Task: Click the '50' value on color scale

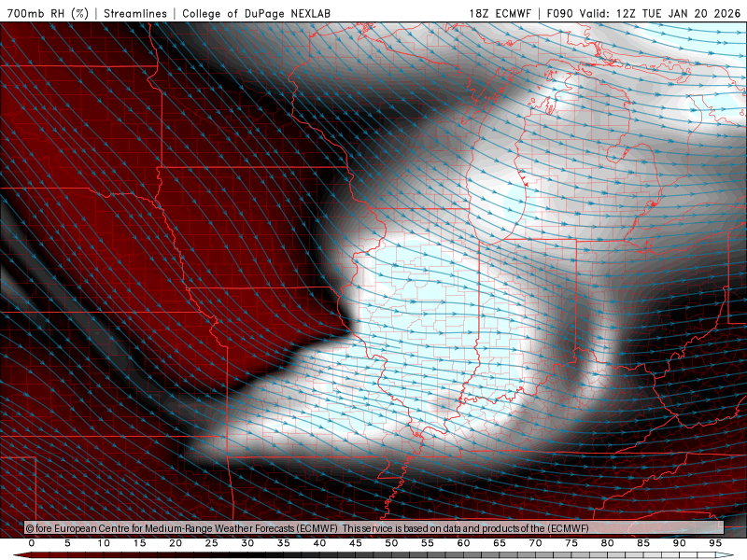Action: coord(391,543)
